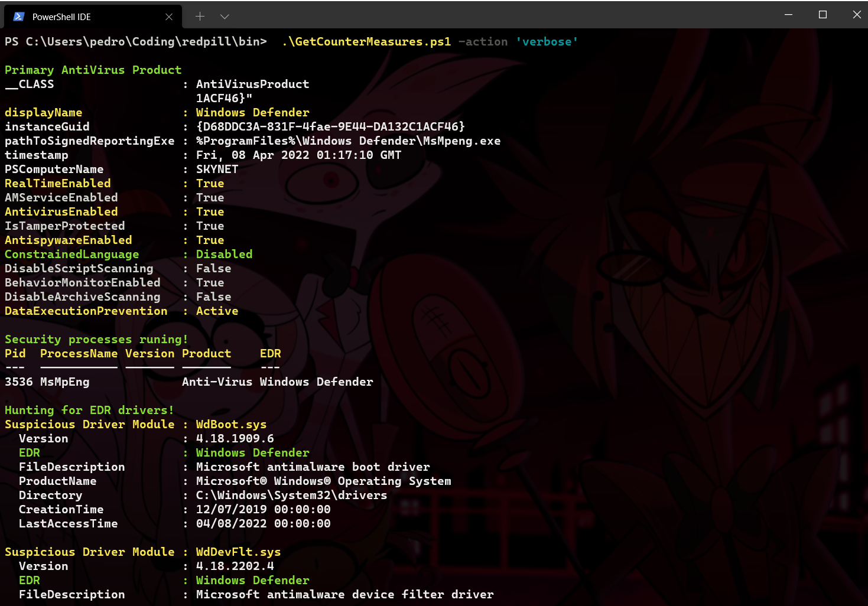Click the GetCounterMeasures.ps1 command text
The width and height of the screenshot is (868, 606).
coord(366,42)
